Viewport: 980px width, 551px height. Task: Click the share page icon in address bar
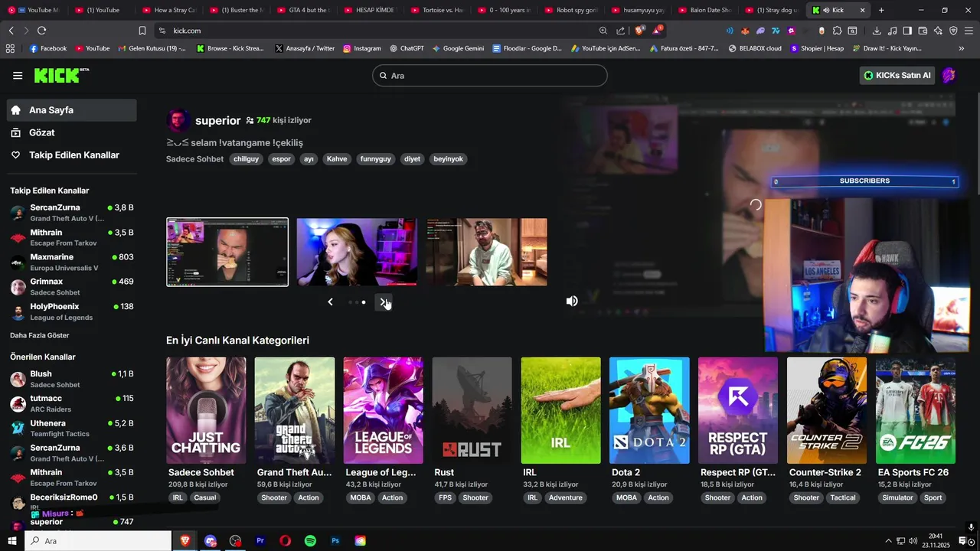pos(620,31)
